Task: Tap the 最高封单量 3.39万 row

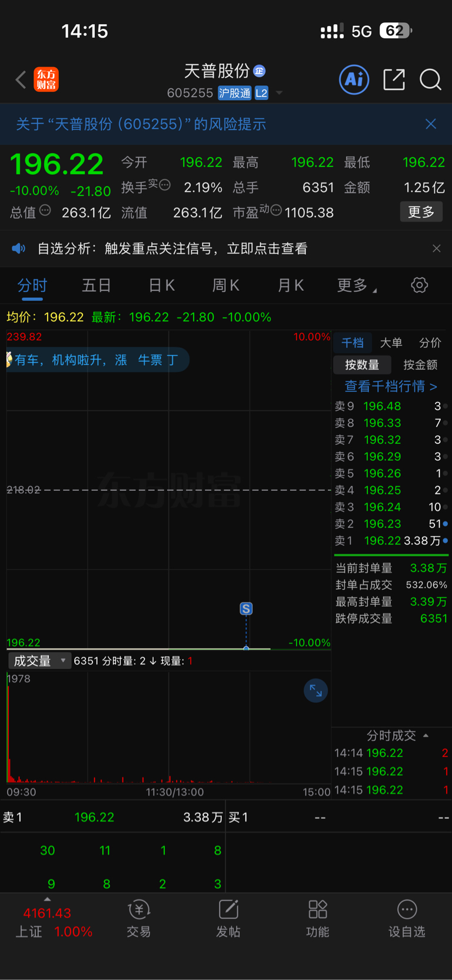Action: click(391, 602)
